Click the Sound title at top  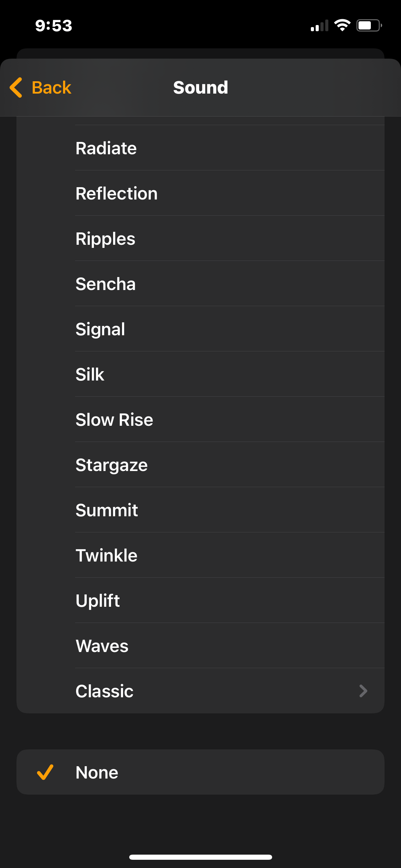[x=200, y=87]
